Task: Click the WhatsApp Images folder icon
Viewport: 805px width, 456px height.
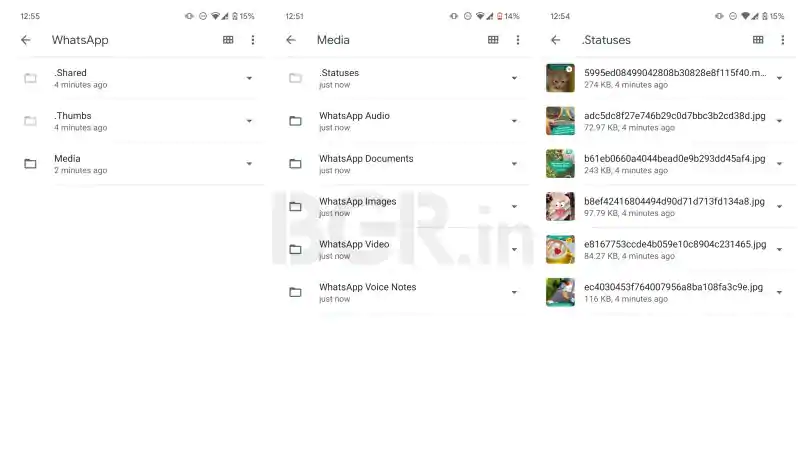Action: 295,206
